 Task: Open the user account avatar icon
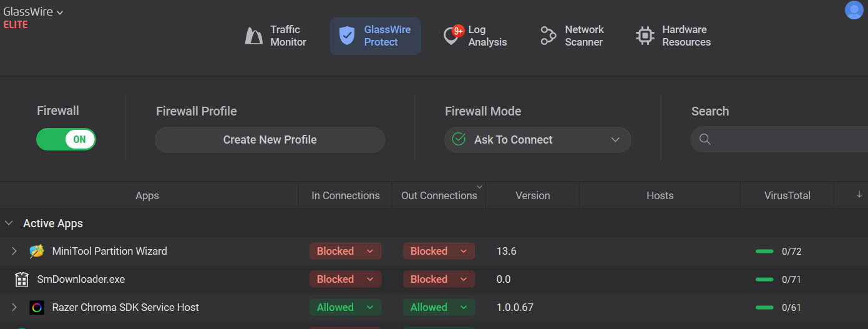[854, 10]
